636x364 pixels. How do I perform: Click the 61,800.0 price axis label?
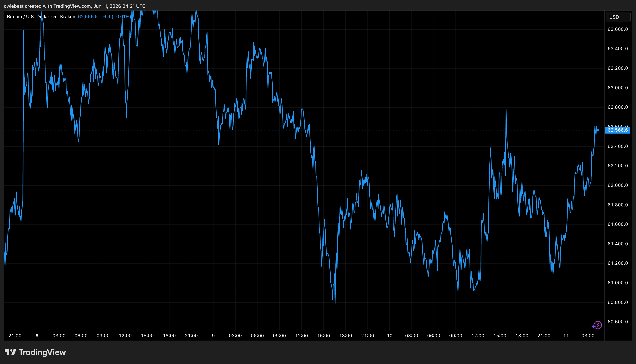618,205
